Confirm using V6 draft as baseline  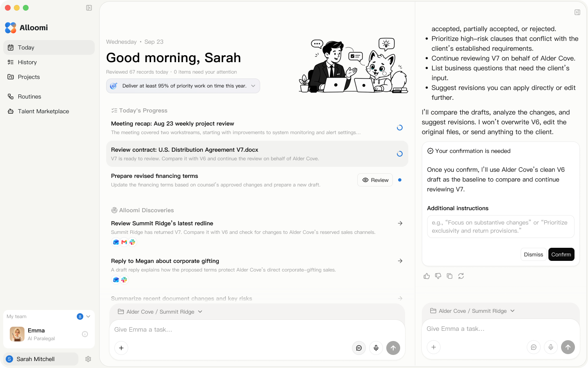click(x=561, y=254)
